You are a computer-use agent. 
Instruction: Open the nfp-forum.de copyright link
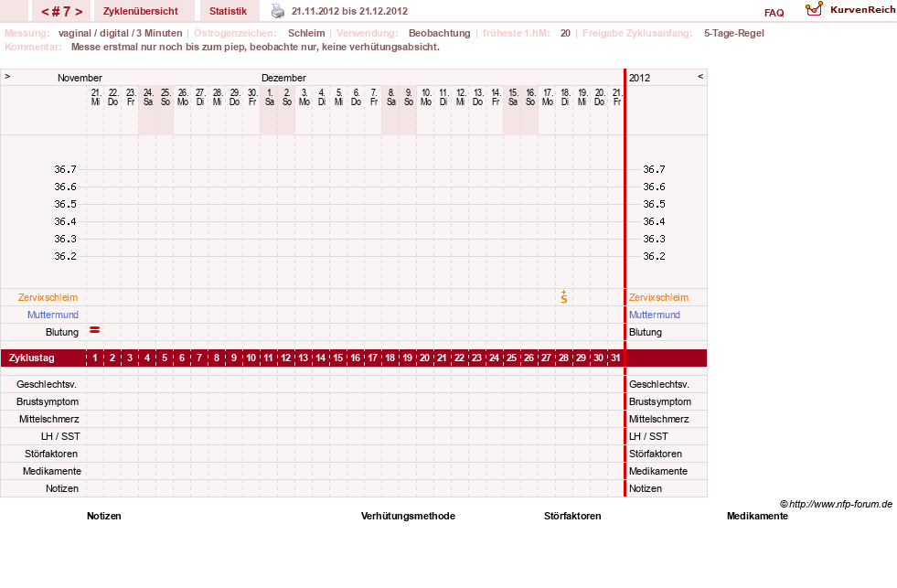(x=836, y=504)
